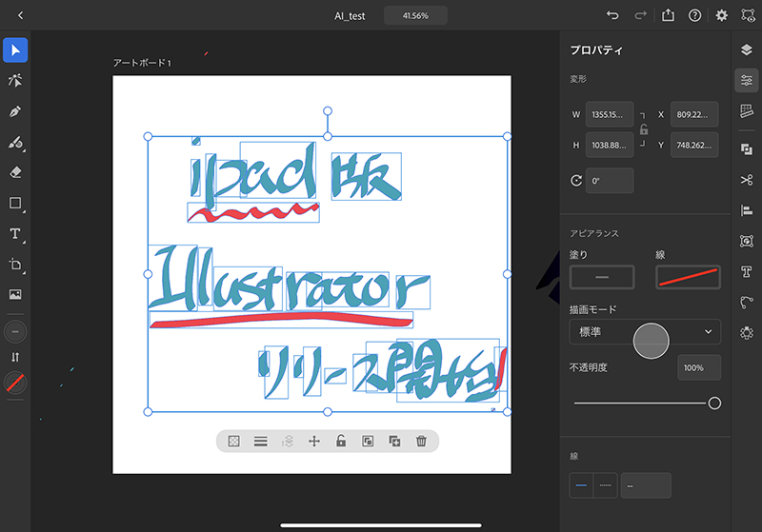The width and height of the screenshot is (762, 532).
Task: Swap fill and stroke colors
Action: pos(15,357)
